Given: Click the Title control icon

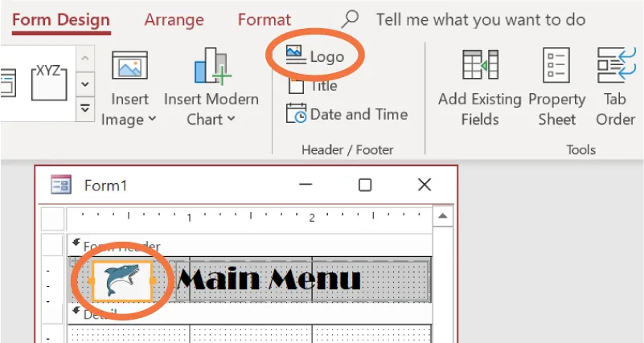Looking at the screenshot, I should point(296,85).
